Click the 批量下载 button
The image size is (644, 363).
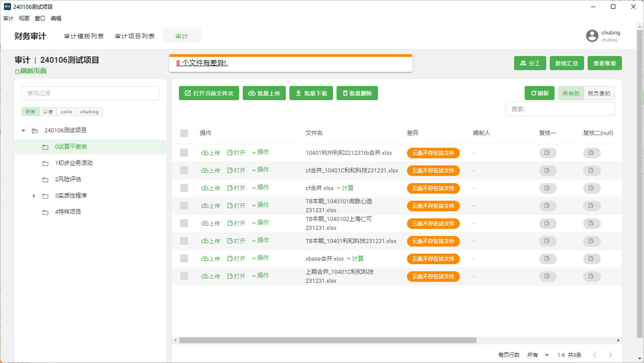pos(311,93)
